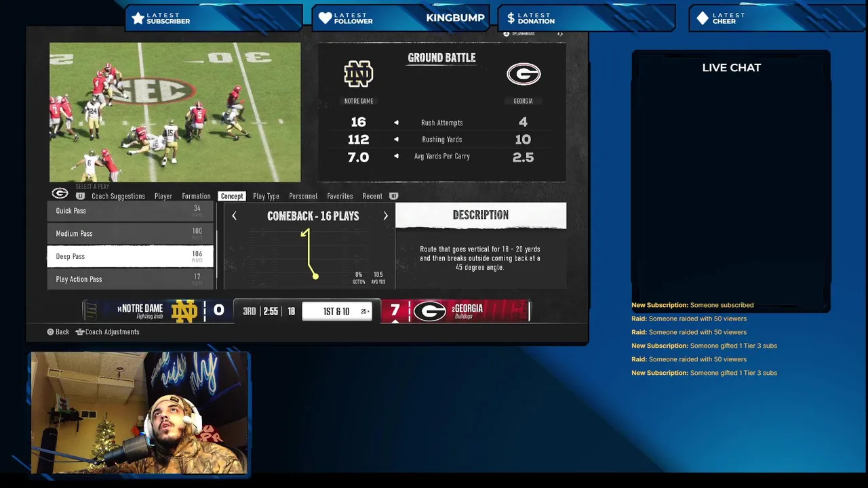
Task: Click the heart icon for Latest Follower
Action: (x=325, y=18)
